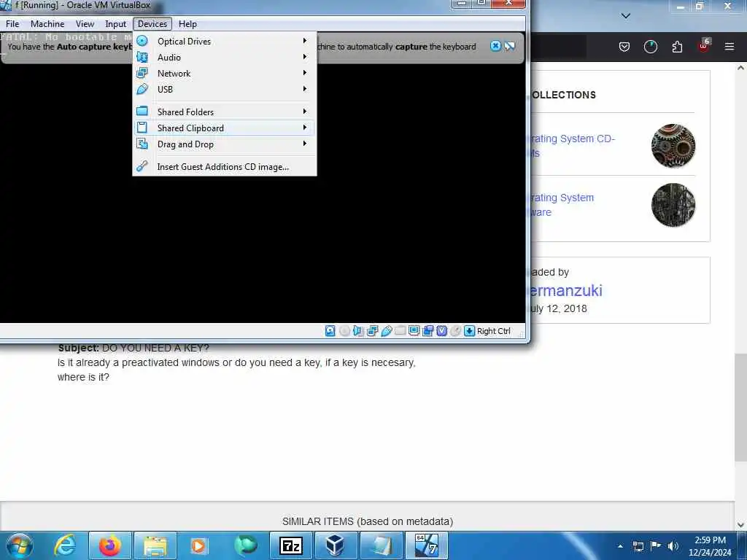Open the Machine menu
The width and height of the screenshot is (747, 560).
point(47,24)
